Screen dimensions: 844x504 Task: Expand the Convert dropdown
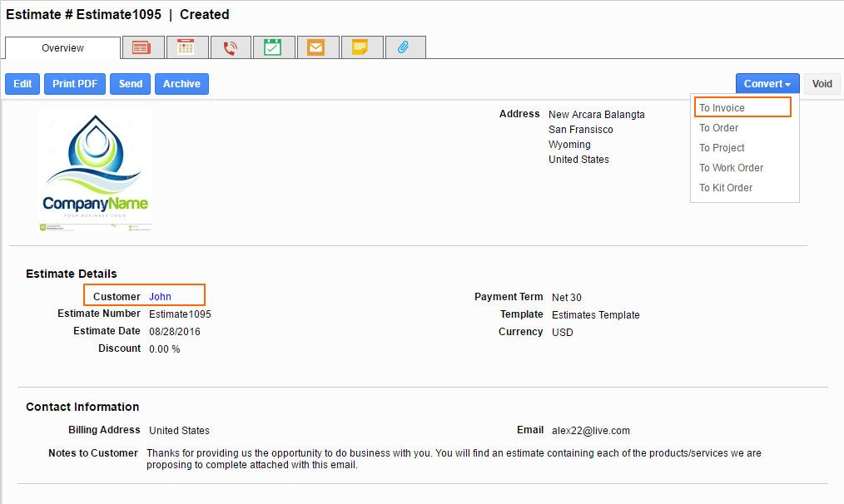tap(767, 84)
